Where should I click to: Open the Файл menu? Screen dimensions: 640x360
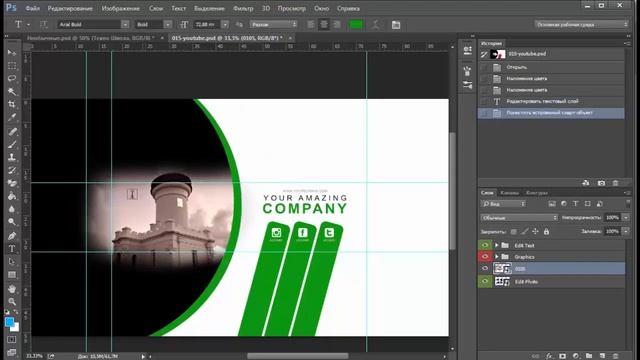[32, 8]
